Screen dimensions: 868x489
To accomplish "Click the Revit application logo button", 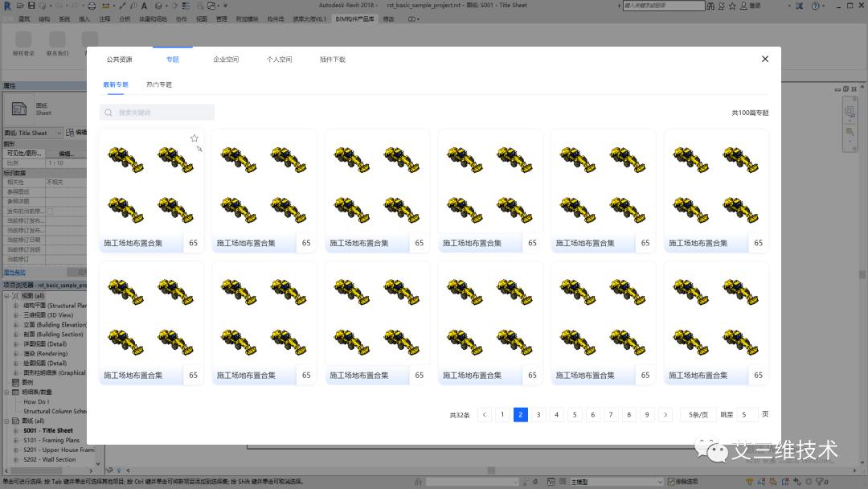I will coord(6,6).
